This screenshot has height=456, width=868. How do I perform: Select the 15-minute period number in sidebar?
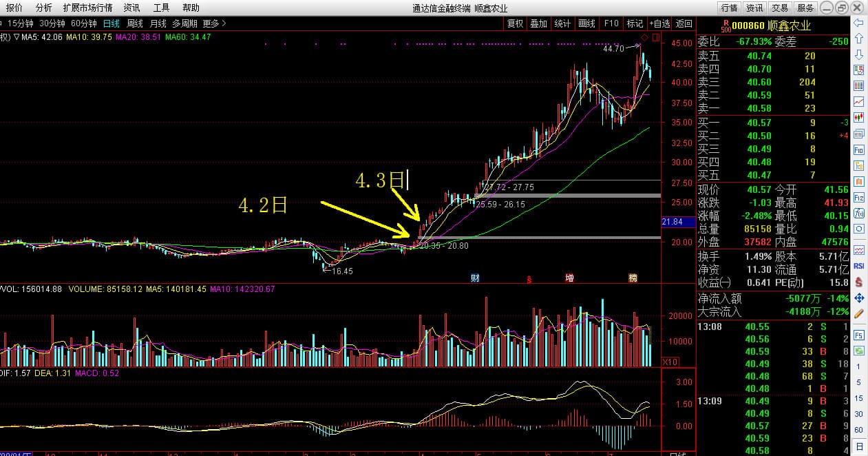[858, 398]
